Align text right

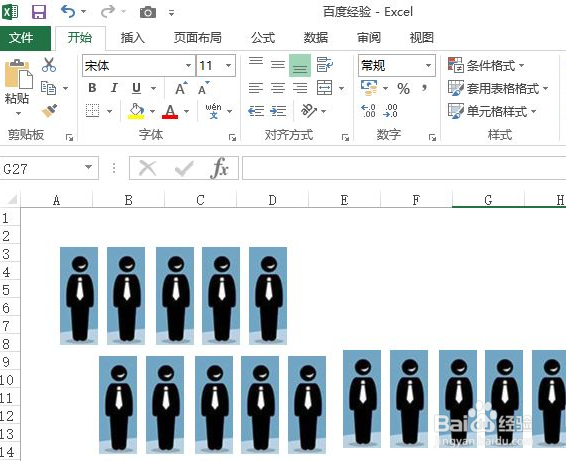(300, 88)
